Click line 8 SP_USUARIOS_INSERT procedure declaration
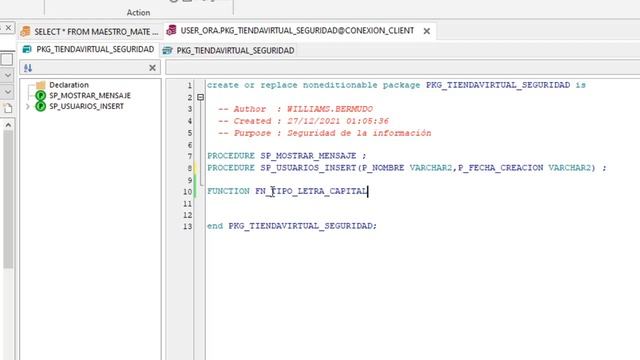 pos(407,168)
